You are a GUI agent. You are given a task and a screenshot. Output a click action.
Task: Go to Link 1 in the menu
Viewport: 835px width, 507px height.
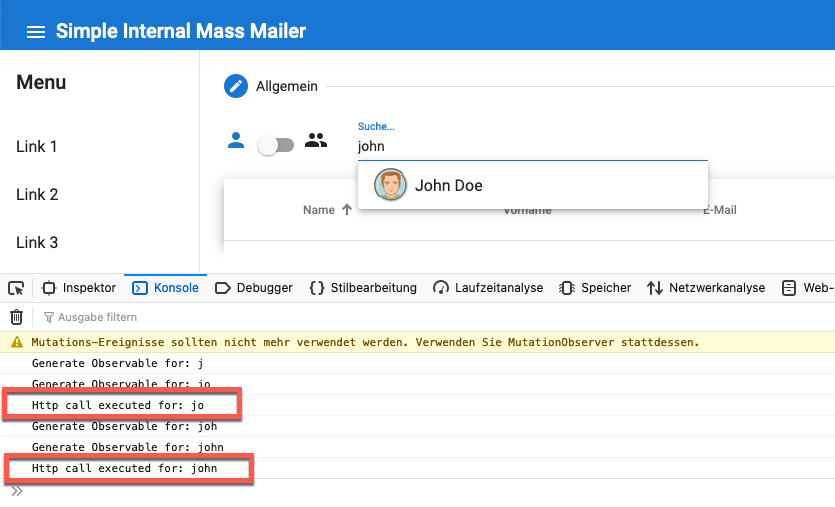pyautogui.click(x=37, y=147)
